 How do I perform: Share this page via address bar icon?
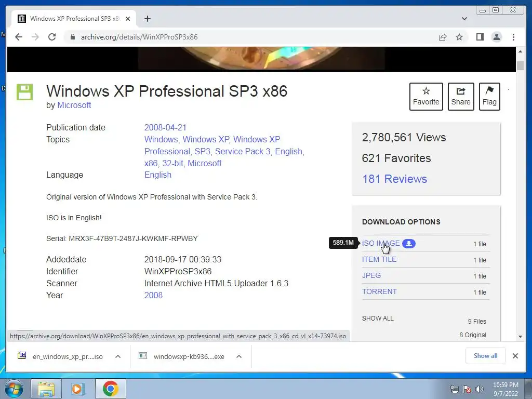443,37
